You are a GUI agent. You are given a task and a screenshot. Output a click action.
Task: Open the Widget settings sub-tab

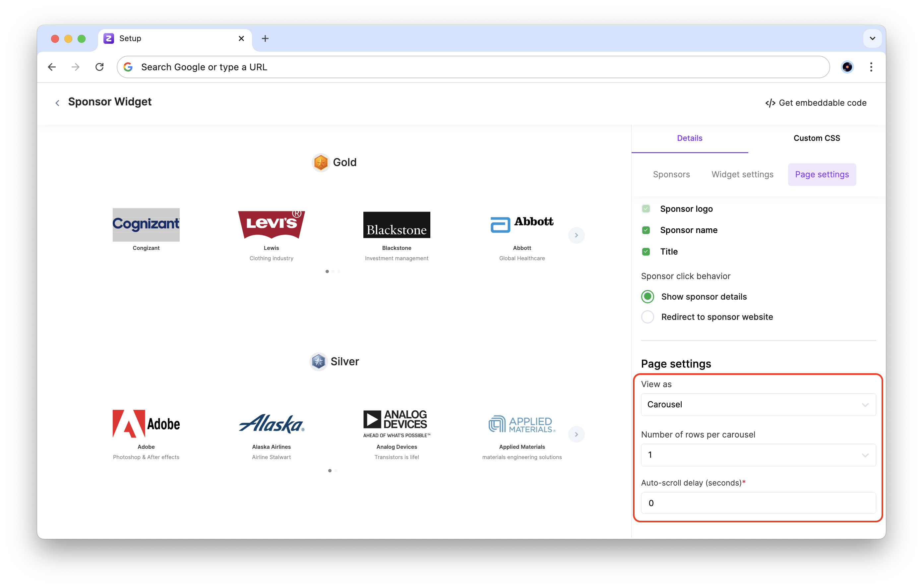pos(742,174)
